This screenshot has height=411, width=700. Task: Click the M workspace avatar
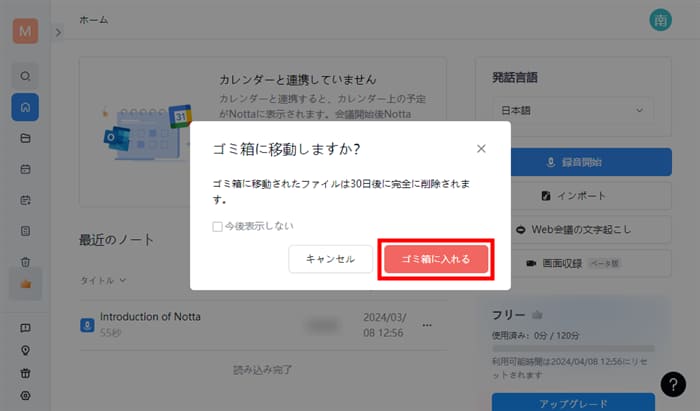pos(25,31)
